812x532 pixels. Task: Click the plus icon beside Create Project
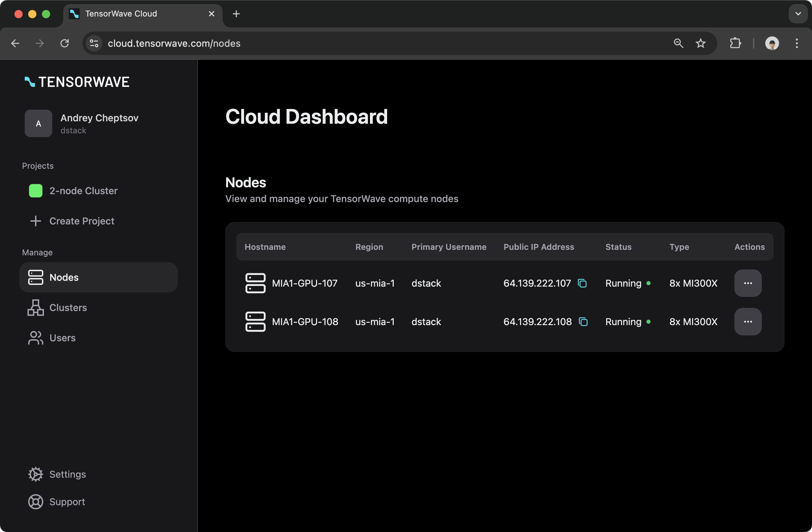tap(36, 221)
